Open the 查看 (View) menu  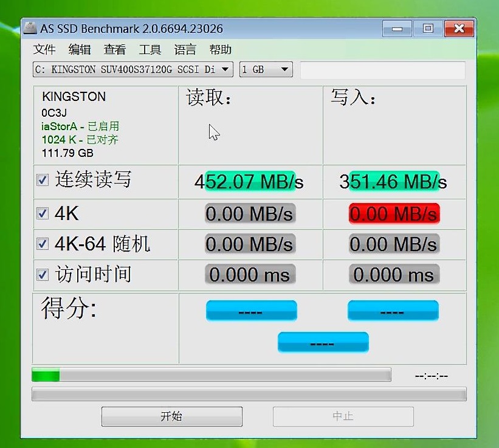pos(114,49)
